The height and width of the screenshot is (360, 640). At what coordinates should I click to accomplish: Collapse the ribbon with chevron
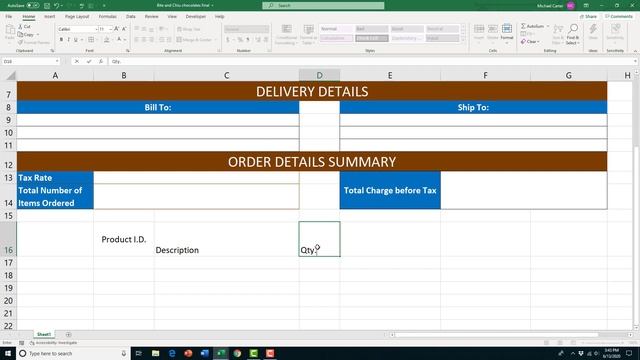pyautogui.click(x=635, y=51)
